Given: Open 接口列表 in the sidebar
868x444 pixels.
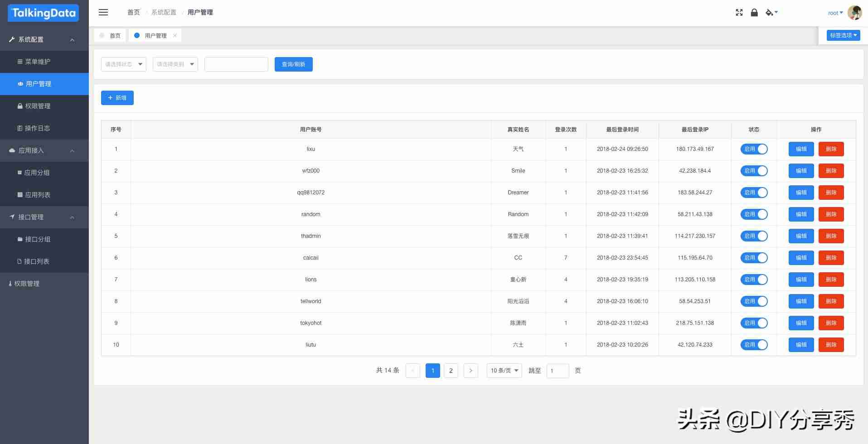Looking at the screenshot, I should (44, 261).
